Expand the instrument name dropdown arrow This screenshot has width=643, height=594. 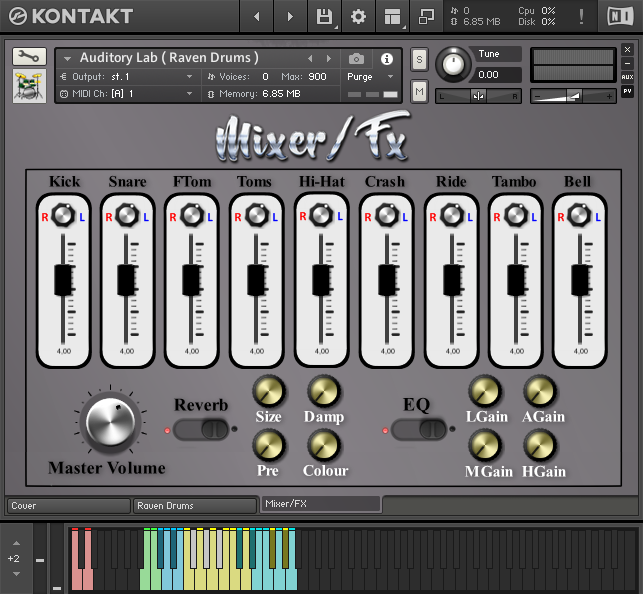tap(67, 59)
